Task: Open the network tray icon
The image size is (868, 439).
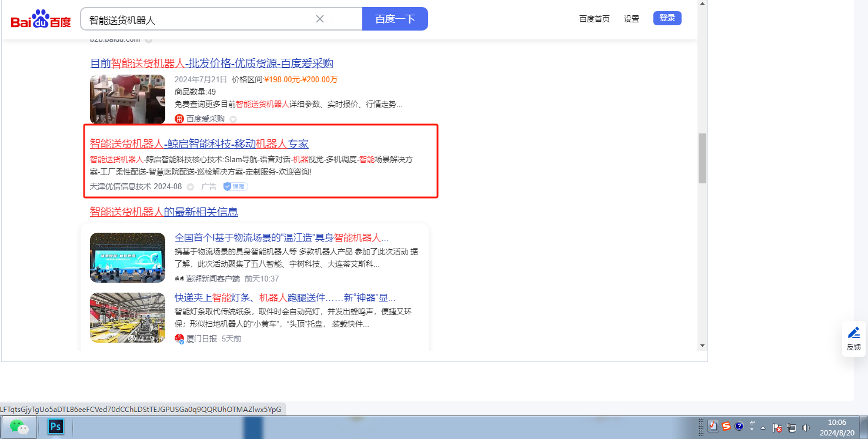Action: pos(792,428)
